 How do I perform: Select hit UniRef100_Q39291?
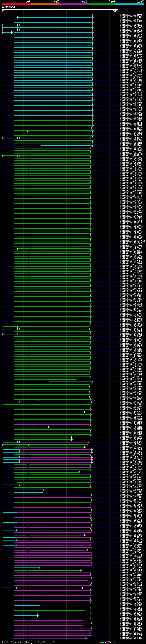pyautogui.click(x=131, y=40)
